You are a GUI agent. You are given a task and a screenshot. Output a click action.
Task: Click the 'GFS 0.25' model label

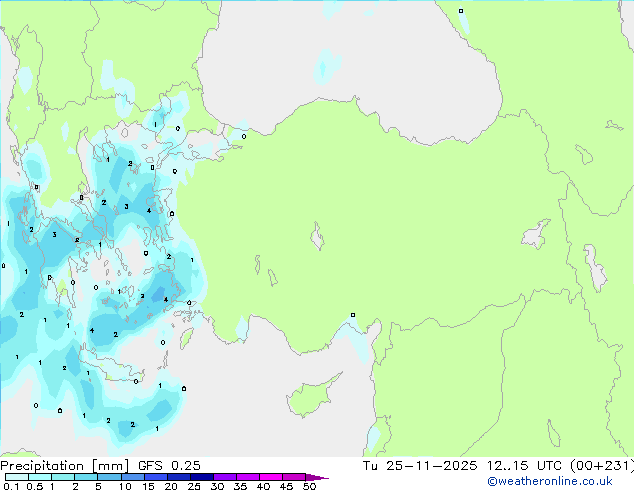[x=169, y=466]
